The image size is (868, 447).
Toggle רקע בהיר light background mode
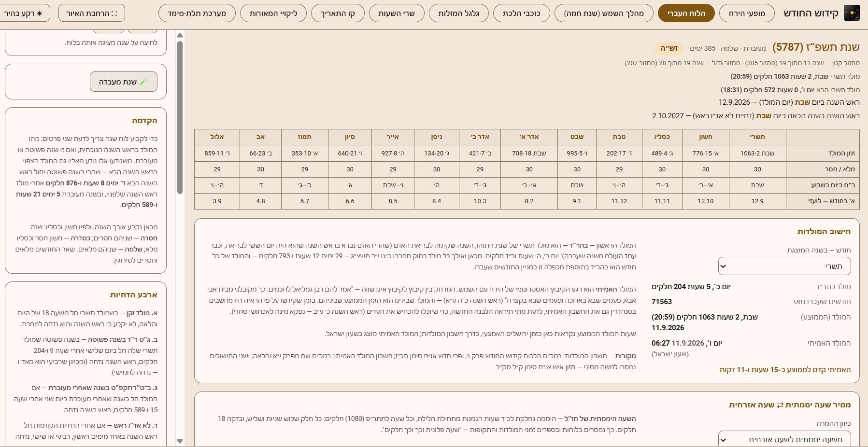tap(24, 14)
